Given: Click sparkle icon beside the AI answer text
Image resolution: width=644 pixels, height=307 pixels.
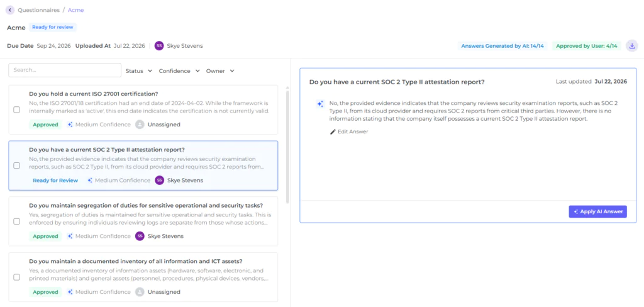Looking at the screenshot, I should [x=320, y=104].
